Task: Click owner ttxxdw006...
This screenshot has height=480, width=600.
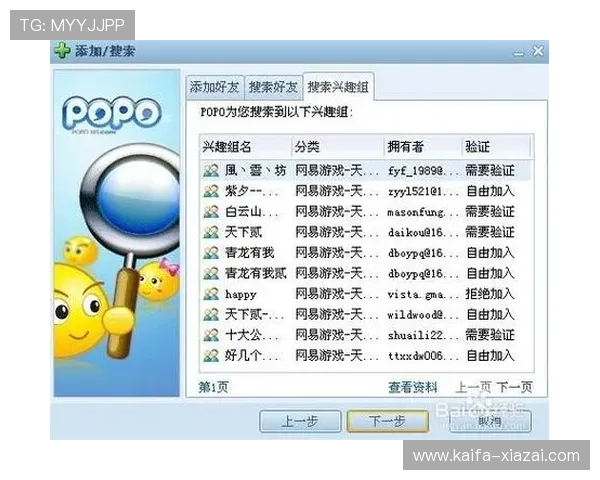Action: (x=423, y=356)
